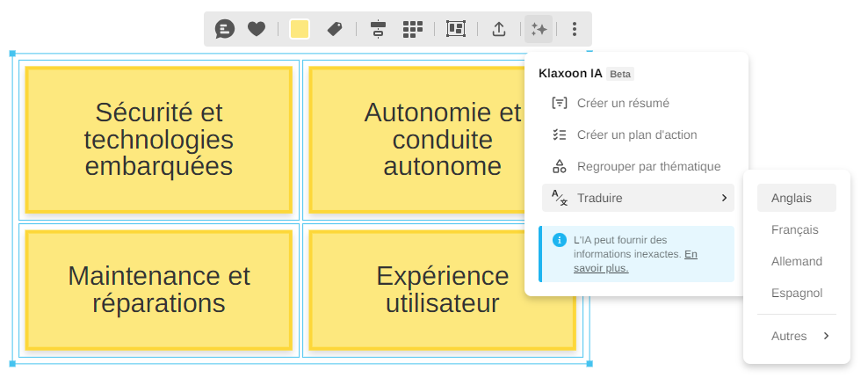Image resolution: width=868 pixels, height=385 pixels.
Task: Toggle the Klaxoon AI sparkle button
Action: click(x=539, y=30)
